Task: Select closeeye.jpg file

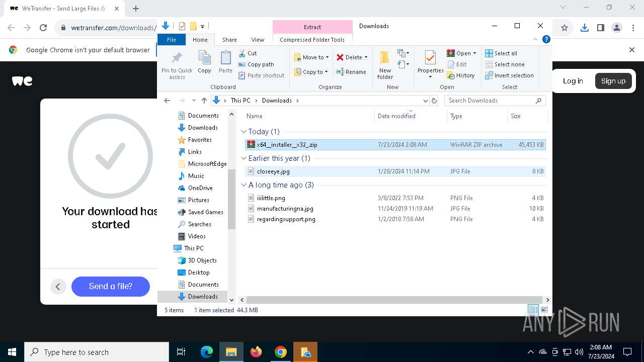Action: 395,171
